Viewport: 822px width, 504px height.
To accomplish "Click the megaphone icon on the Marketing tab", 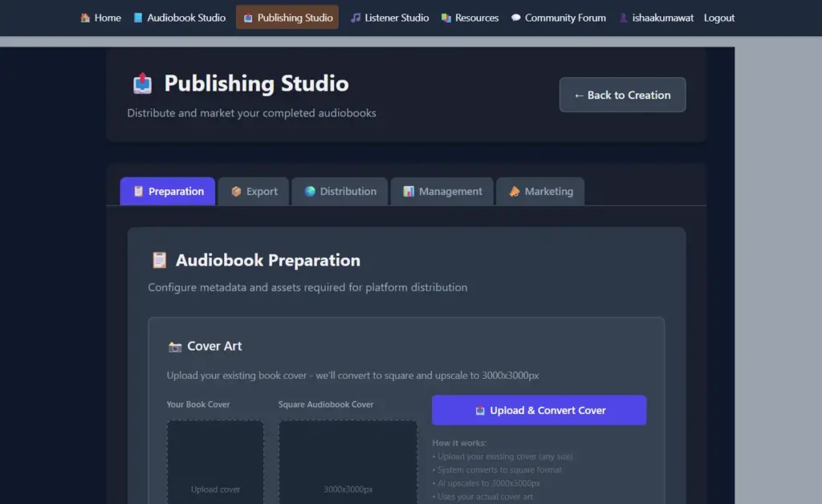I will pyautogui.click(x=514, y=191).
